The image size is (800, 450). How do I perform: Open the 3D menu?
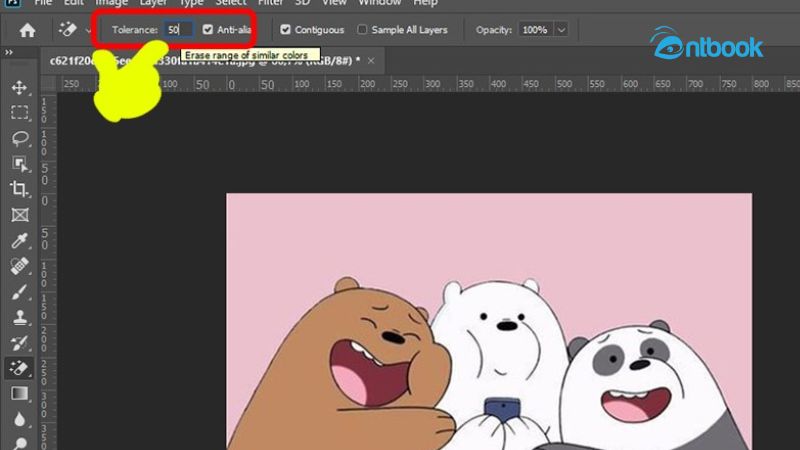[303, 3]
